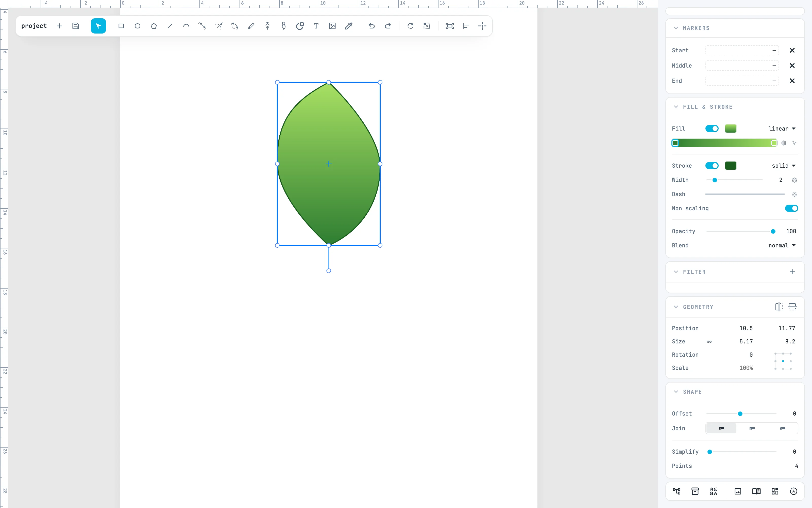Clear the Start marker
This screenshot has height=508, width=812.
(792, 50)
